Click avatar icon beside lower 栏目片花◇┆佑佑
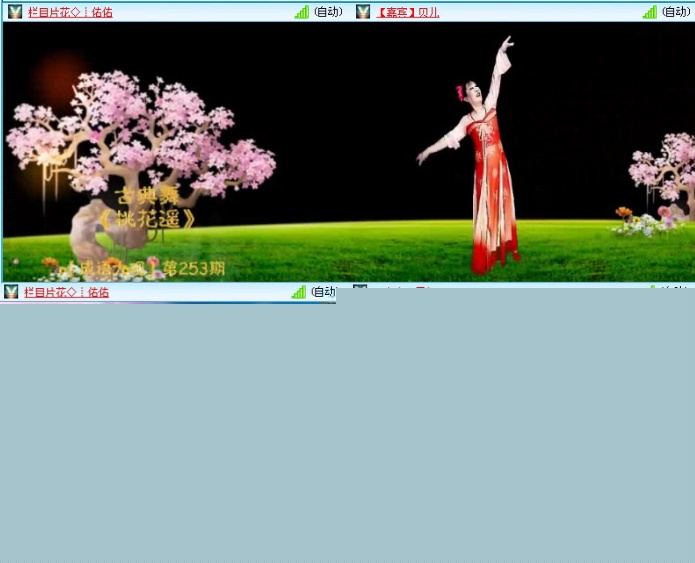 11,292
